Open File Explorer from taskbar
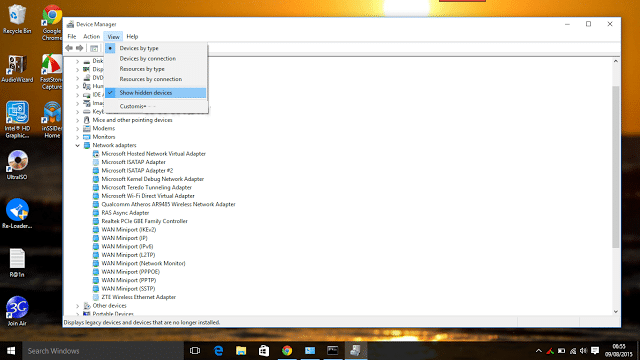640x360 pixels. point(241,351)
